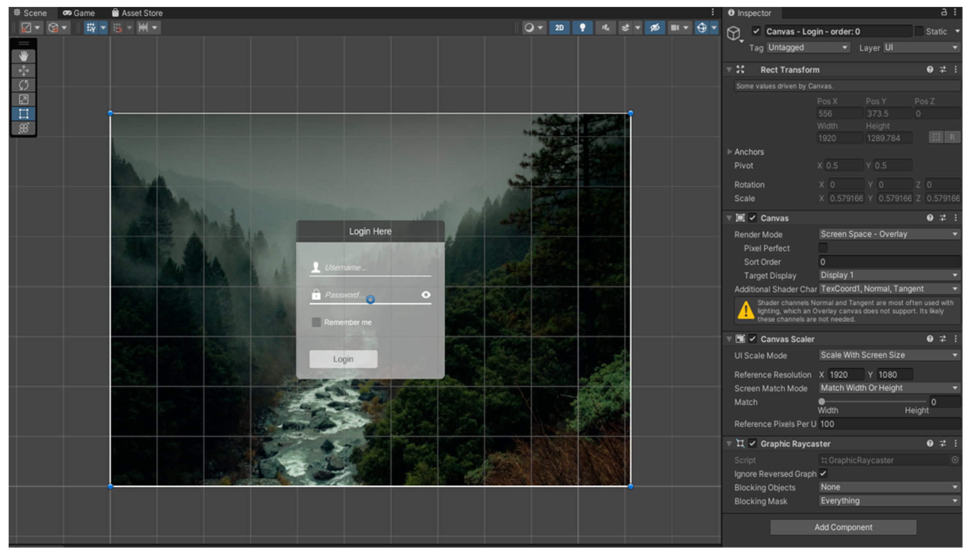
Task: Expand the Anchors section
Action: [x=730, y=152]
